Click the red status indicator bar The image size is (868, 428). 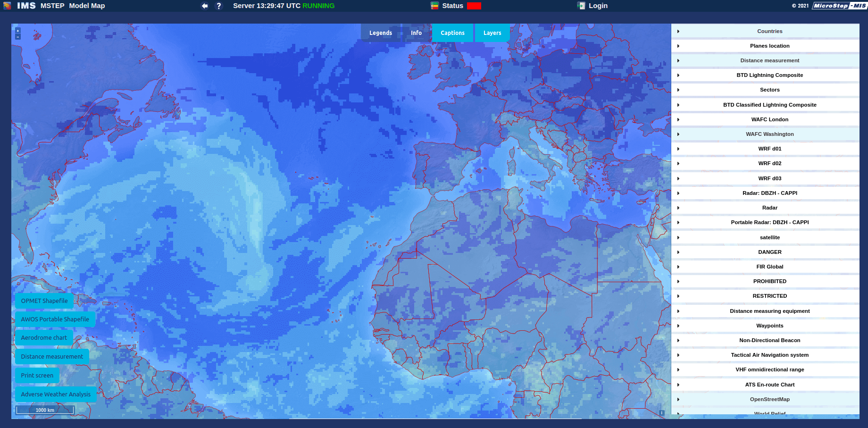pyautogui.click(x=475, y=6)
